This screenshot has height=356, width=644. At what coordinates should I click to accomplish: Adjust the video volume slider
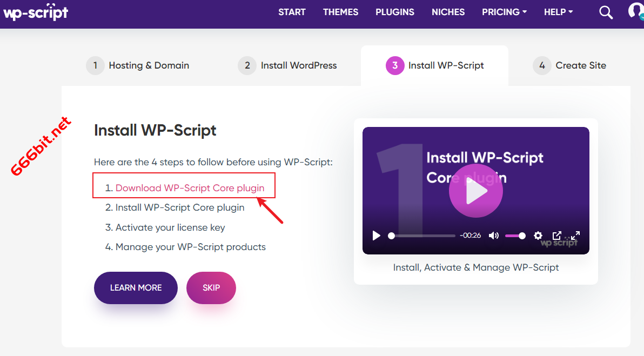pyautogui.click(x=515, y=236)
